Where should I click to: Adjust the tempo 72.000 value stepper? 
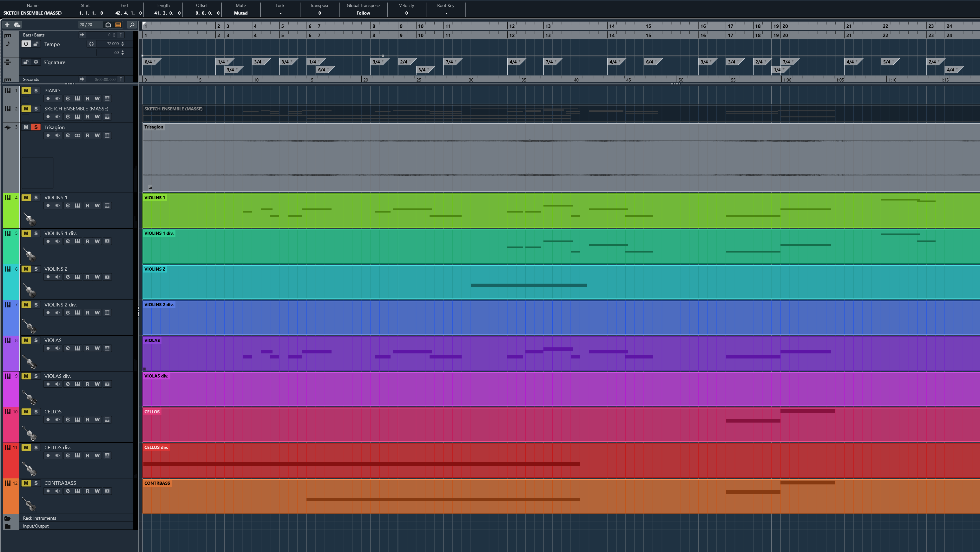122,44
